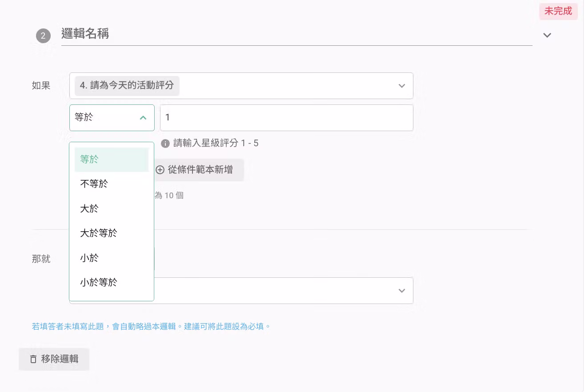
Task: Click the step number 2 circle
Action: click(43, 36)
